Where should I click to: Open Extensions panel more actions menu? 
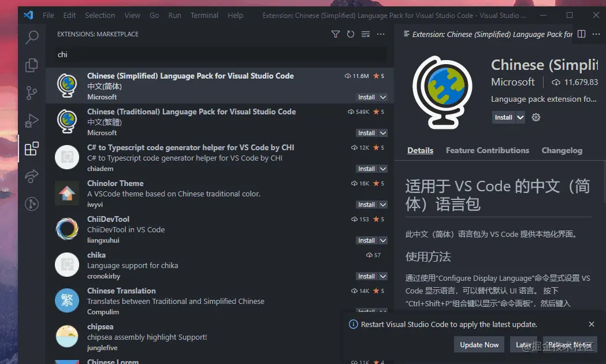(x=381, y=34)
